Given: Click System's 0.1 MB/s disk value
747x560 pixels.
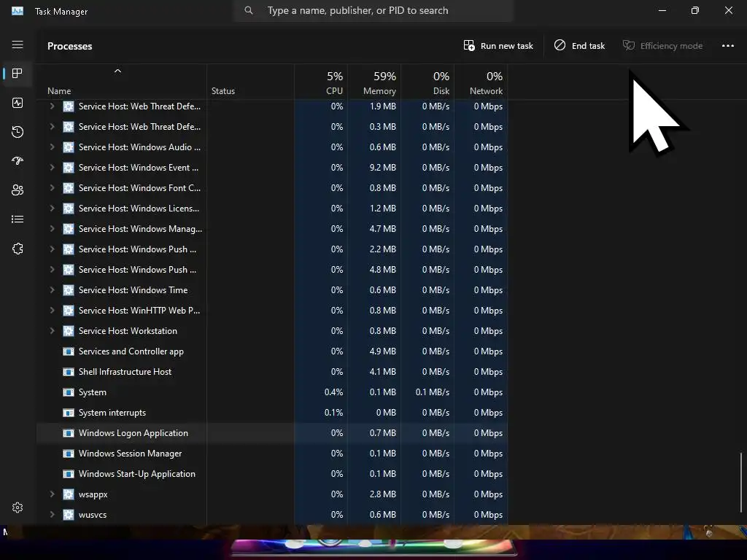Looking at the screenshot, I should (x=433, y=392).
